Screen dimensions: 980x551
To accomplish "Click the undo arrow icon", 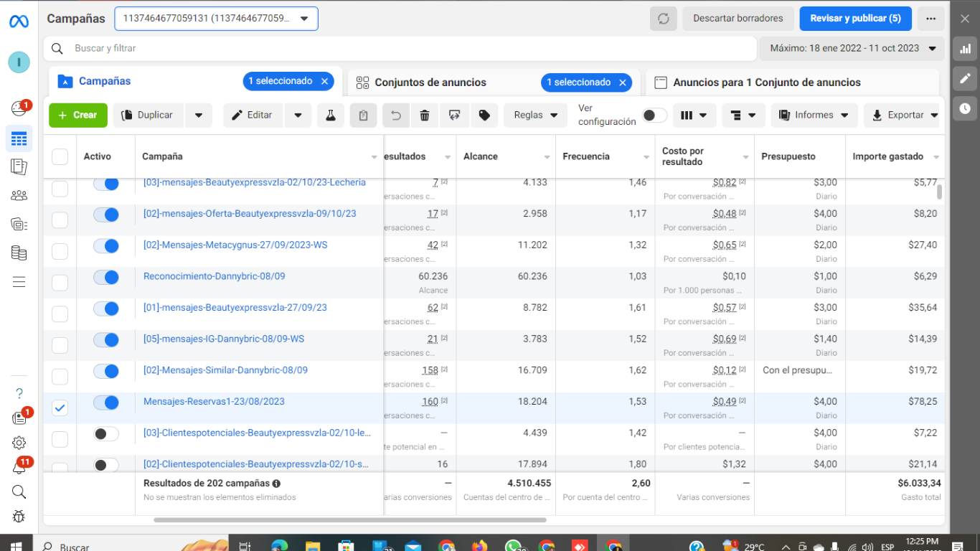I will (395, 115).
